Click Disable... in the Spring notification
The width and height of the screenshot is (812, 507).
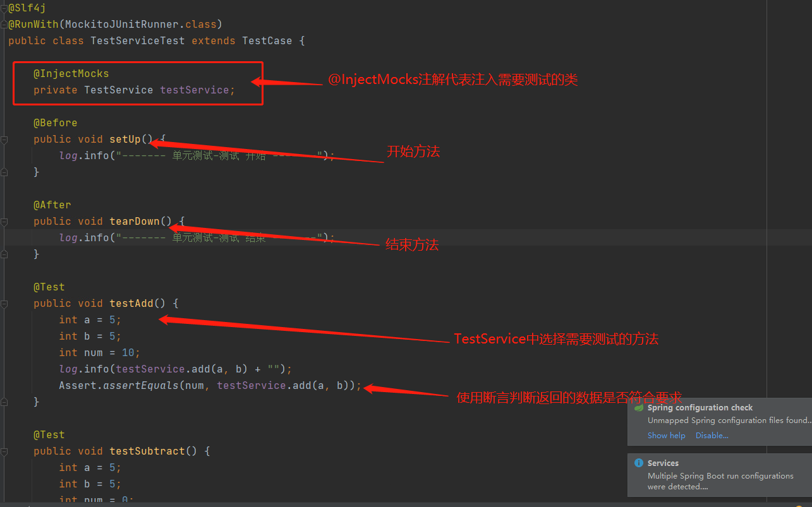coord(712,435)
